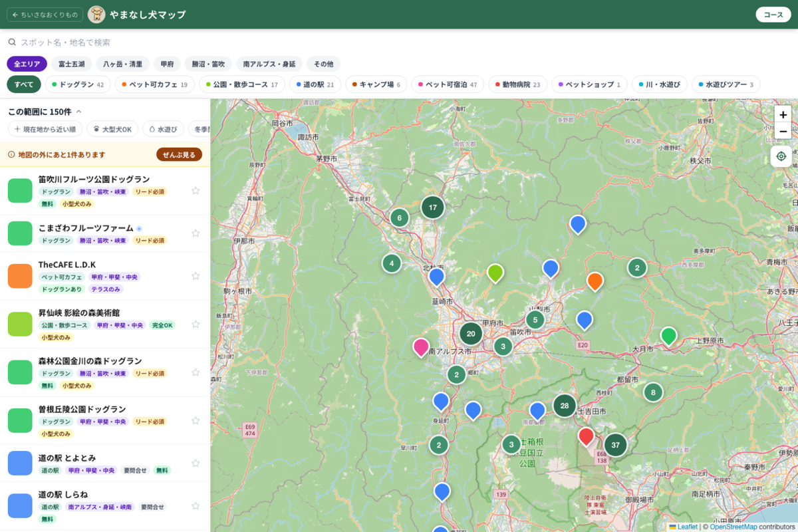Zoom out on the map
Viewport: 798px width, 532px height.
(x=783, y=131)
